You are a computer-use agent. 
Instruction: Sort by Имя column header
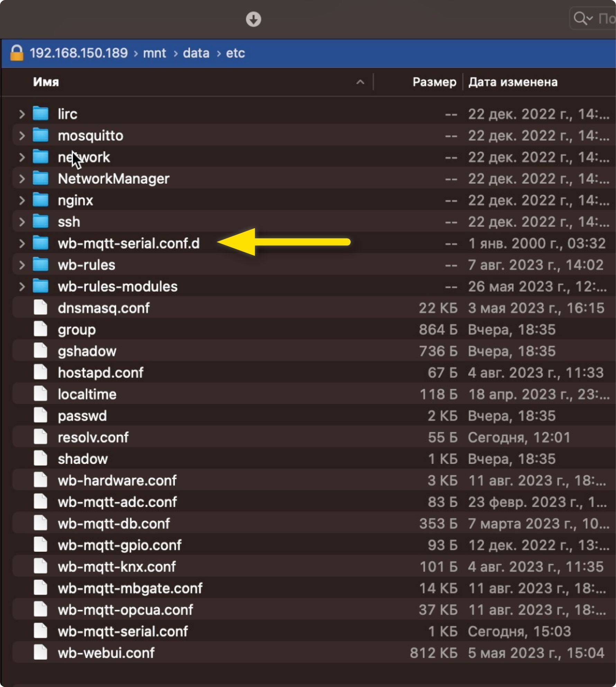point(46,82)
